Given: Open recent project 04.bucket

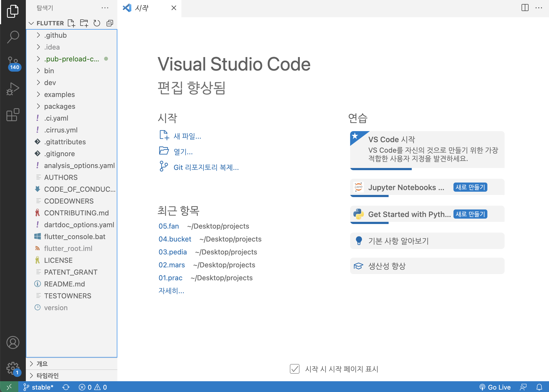Looking at the screenshot, I should [175, 239].
